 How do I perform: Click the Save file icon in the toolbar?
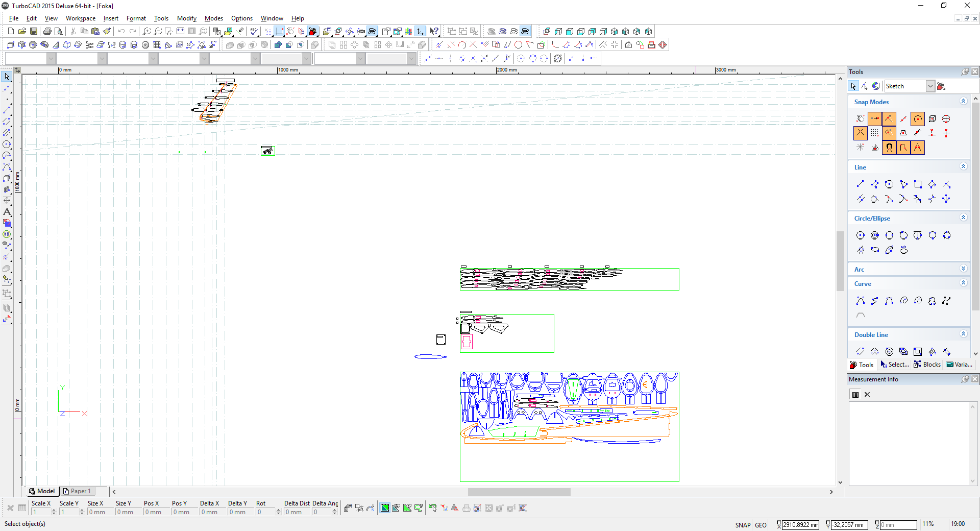34,32
